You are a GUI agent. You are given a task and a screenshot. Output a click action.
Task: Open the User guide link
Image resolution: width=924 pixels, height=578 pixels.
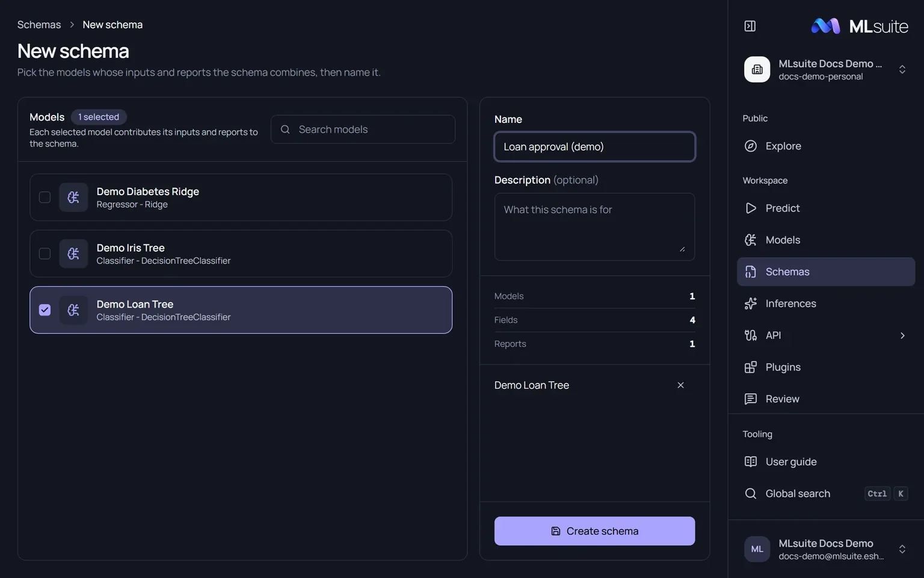826,462
